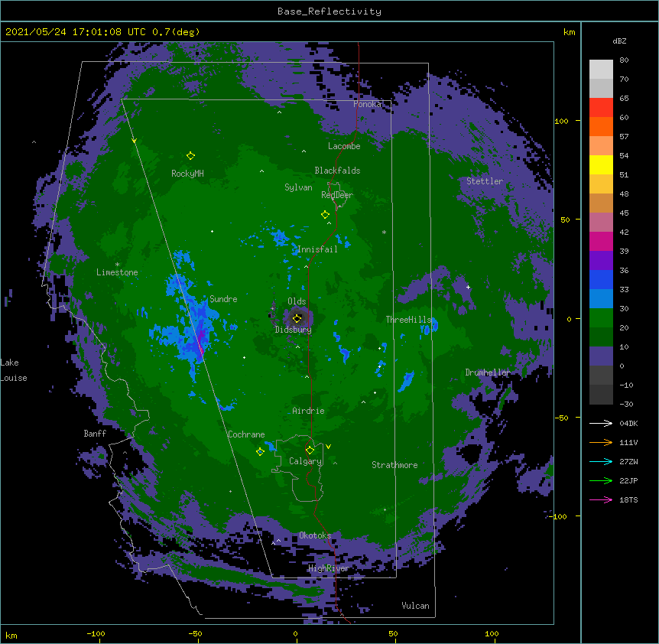Click the yellow diamond marker southeast of Cochrane

(260, 452)
